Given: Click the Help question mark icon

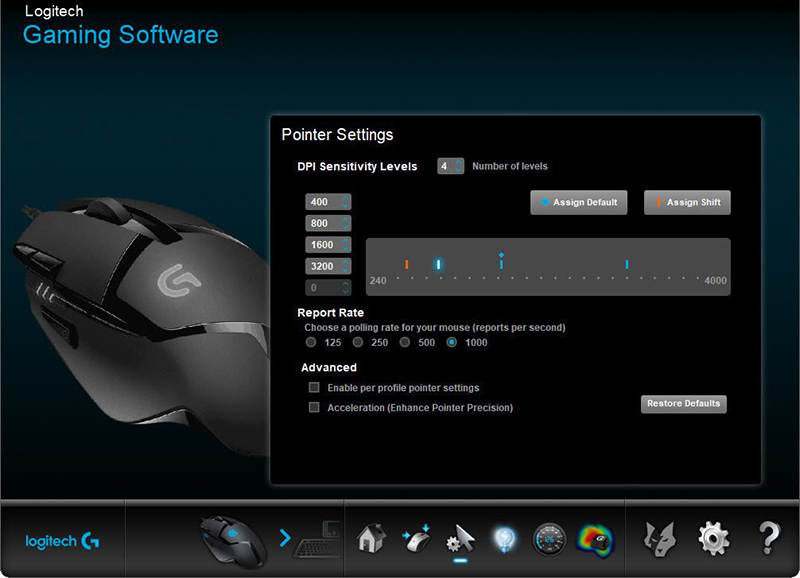Looking at the screenshot, I should tap(768, 539).
